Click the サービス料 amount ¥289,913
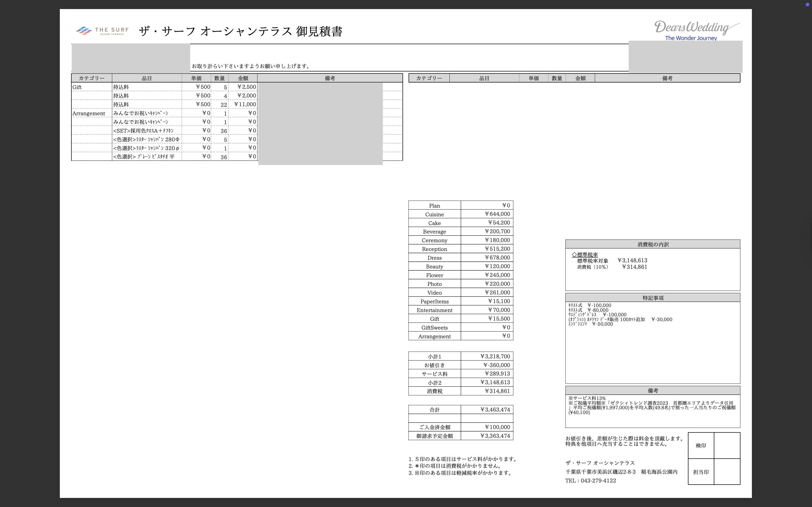 pyautogui.click(x=497, y=373)
